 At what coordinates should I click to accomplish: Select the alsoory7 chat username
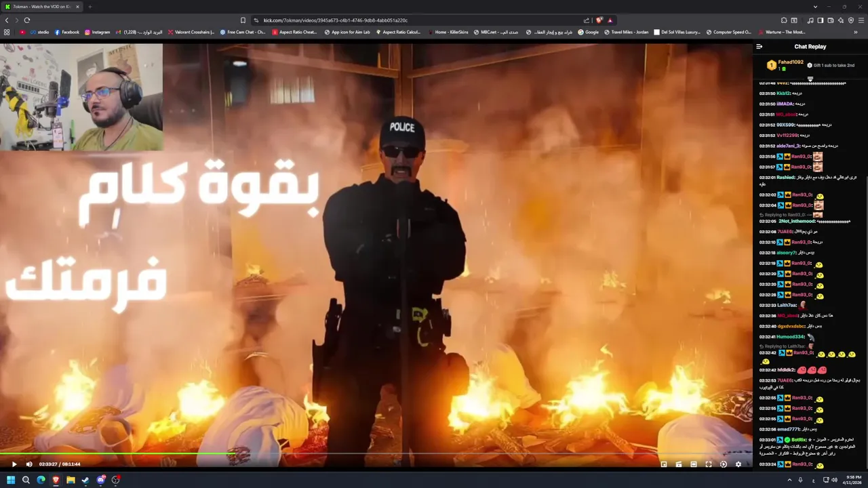[787, 253]
